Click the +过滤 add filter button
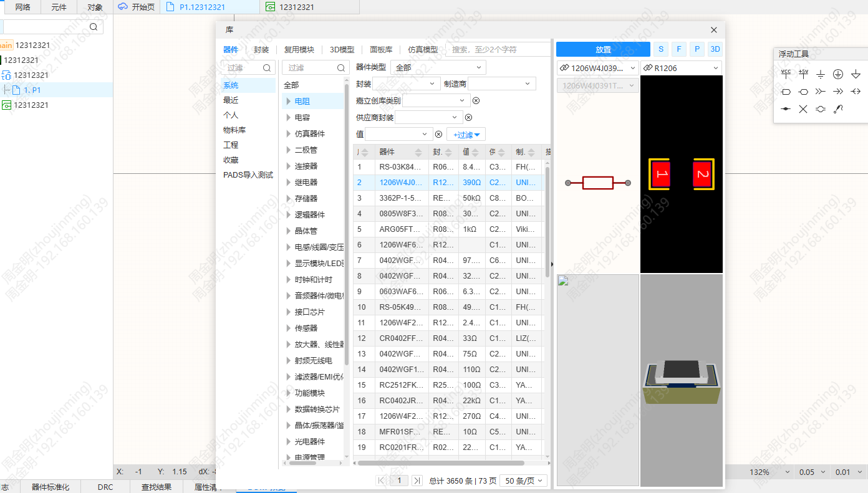This screenshot has width=868, height=493. click(x=466, y=135)
